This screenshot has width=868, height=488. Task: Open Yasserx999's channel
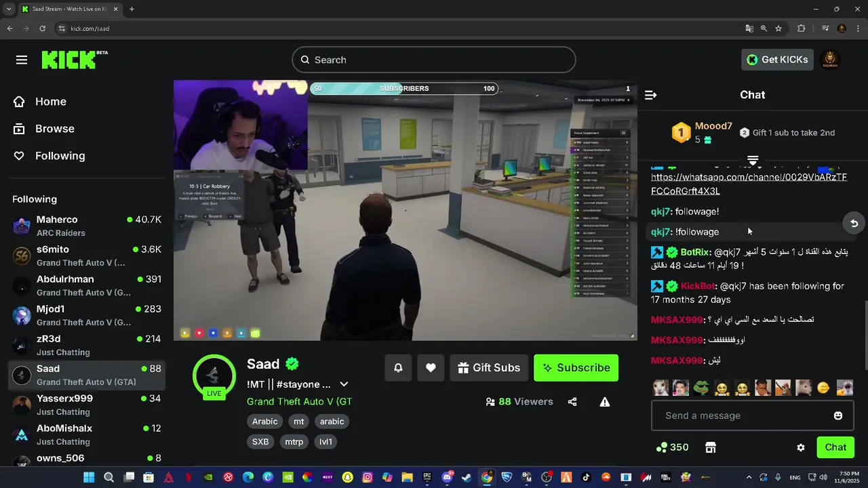(x=87, y=405)
